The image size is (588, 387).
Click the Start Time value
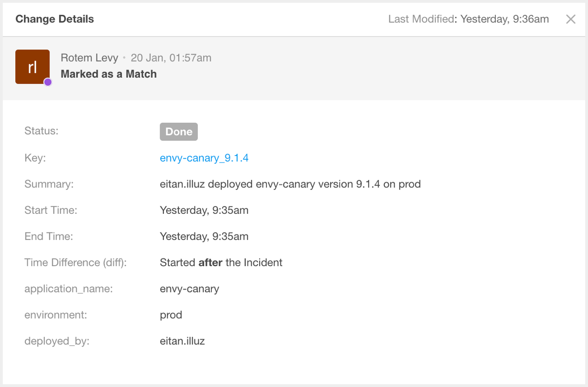tap(204, 210)
